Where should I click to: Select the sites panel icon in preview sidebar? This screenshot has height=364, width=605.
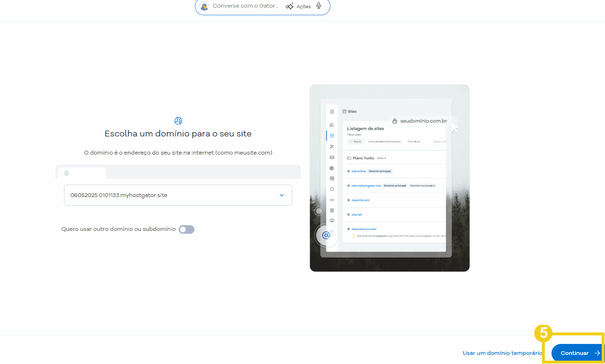331,135
